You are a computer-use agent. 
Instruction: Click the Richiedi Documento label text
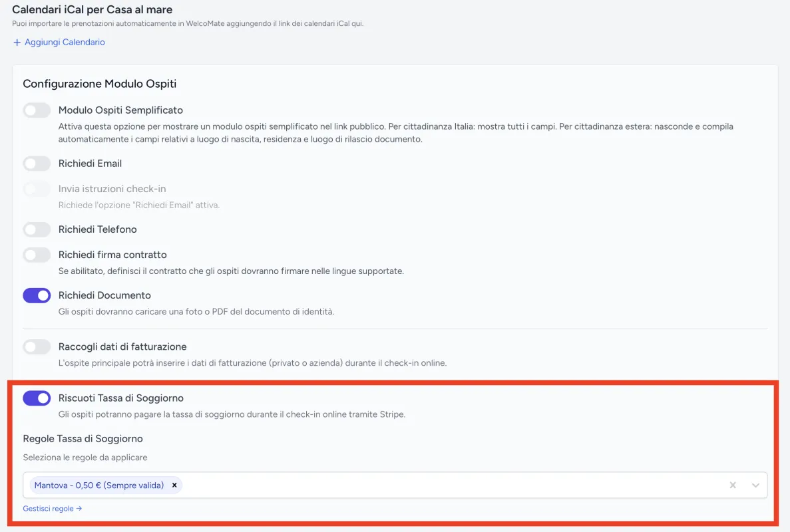tap(104, 295)
